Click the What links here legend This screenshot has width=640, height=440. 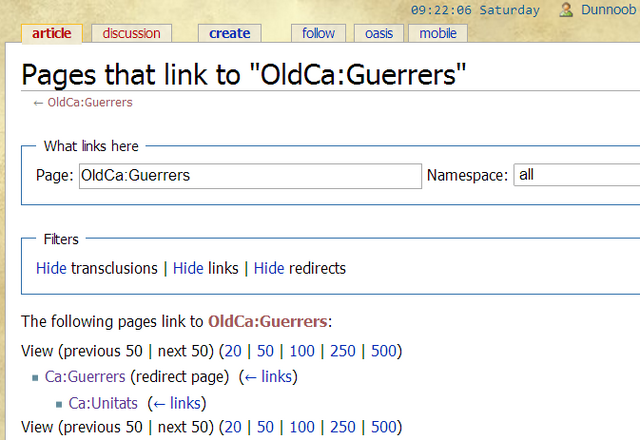(x=91, y=146)
